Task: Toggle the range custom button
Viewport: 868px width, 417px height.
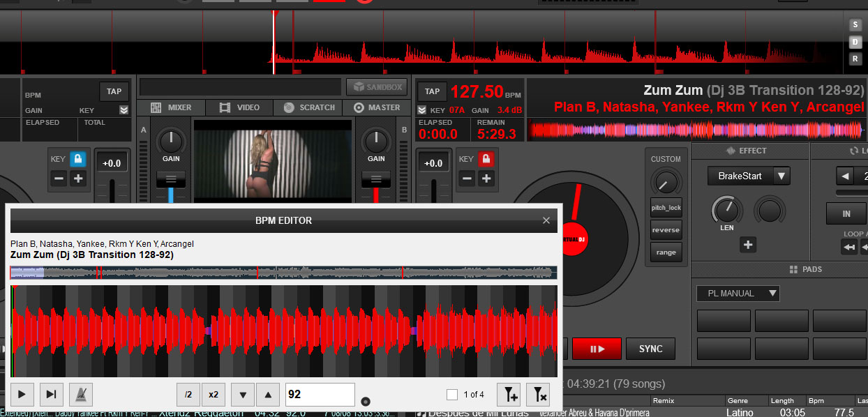Action: [666, 252]
